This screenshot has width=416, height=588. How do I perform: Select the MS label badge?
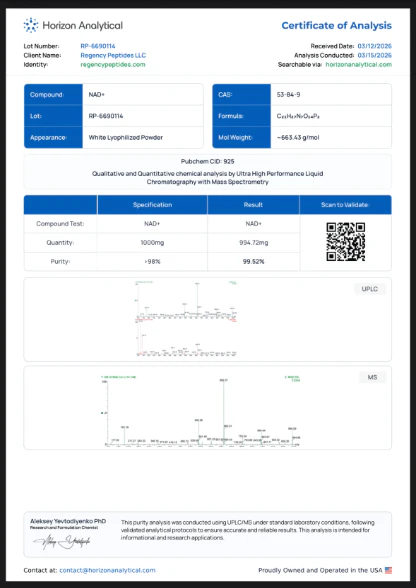point(372,377)
